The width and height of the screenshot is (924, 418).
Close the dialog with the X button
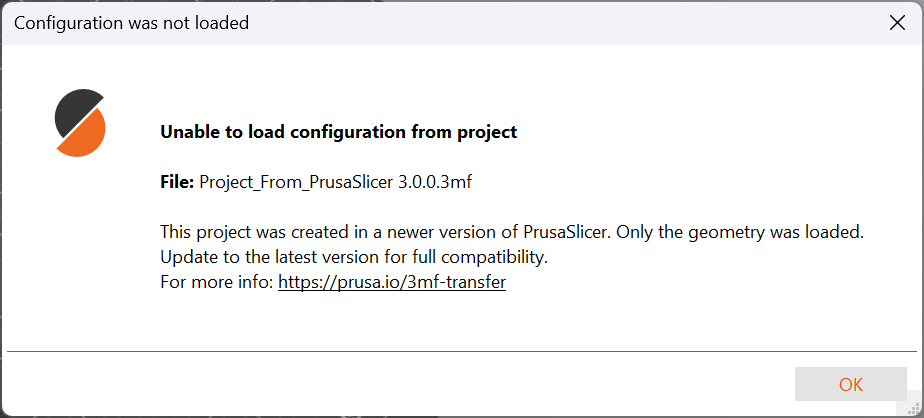point(897,23)
